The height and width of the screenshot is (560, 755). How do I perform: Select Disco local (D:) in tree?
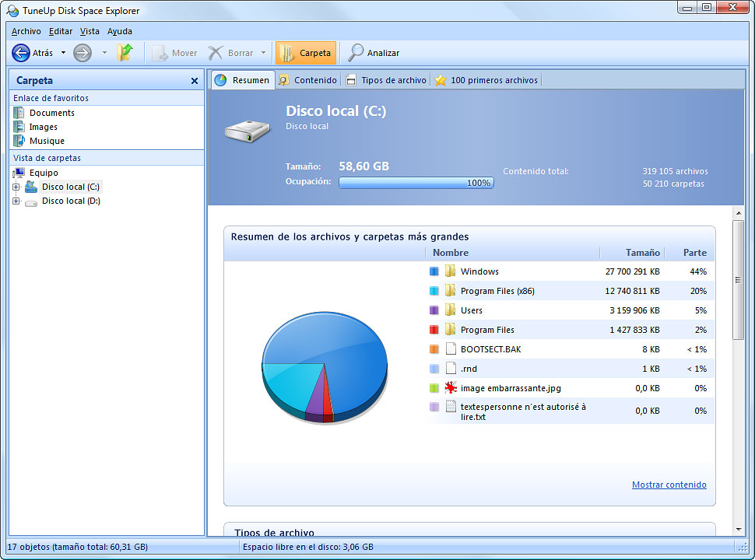pyautogui.click(x=72, y=201)
